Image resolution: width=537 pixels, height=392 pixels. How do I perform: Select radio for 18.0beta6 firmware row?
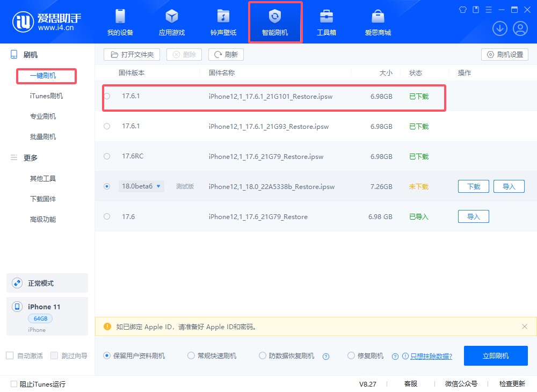click(107, 186)
